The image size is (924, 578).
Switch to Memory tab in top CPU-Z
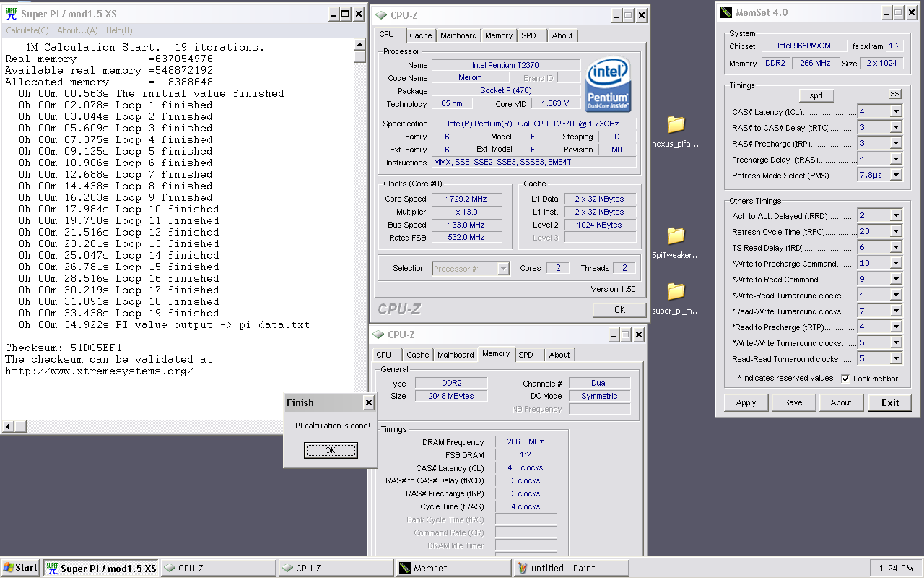(499, 35)
